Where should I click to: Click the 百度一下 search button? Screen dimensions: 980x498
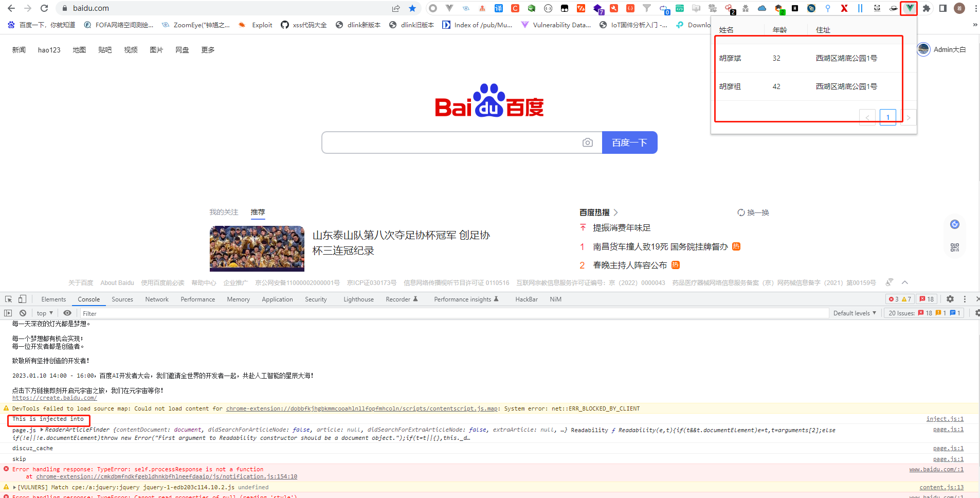pos(629,143)
